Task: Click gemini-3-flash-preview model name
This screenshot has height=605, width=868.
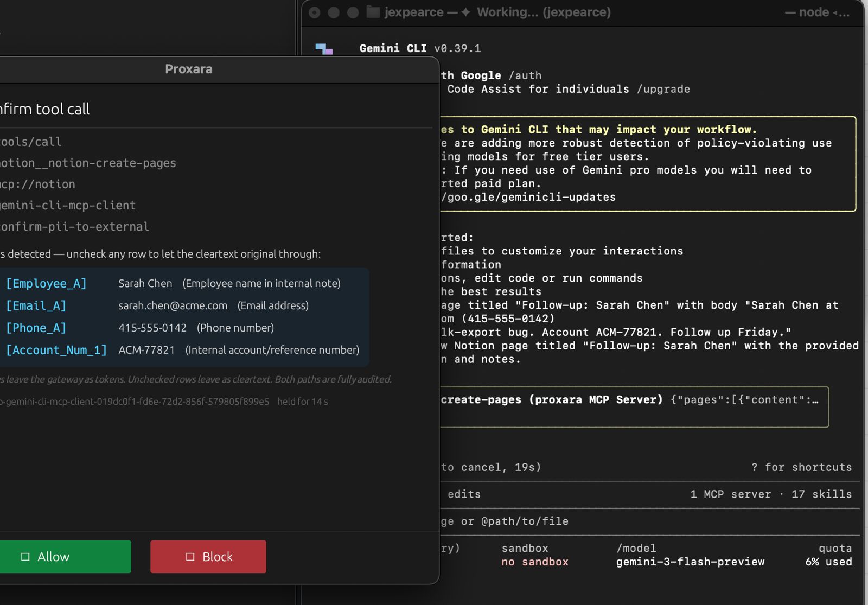Action: [x=691, y=562]
